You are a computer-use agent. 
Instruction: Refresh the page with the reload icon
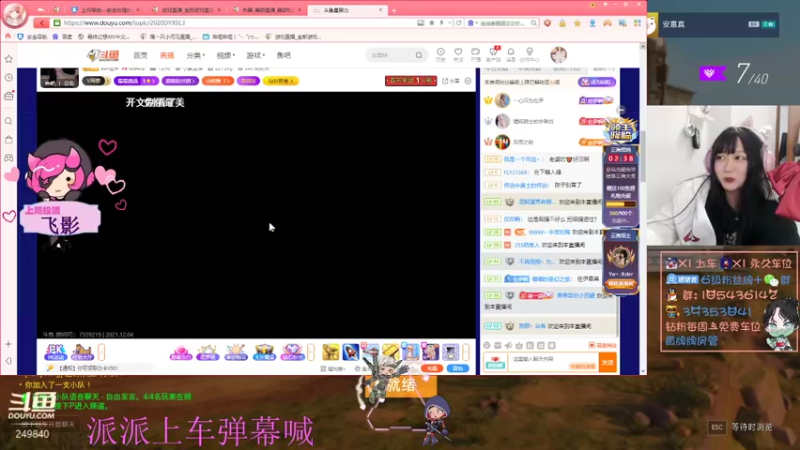click(459, 23)
